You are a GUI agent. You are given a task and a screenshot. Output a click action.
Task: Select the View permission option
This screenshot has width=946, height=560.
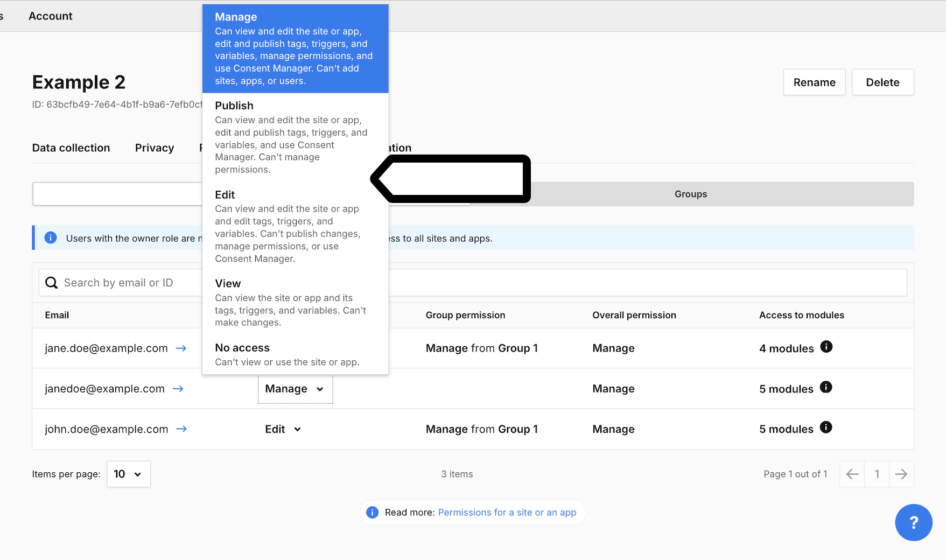pos(295,303)
